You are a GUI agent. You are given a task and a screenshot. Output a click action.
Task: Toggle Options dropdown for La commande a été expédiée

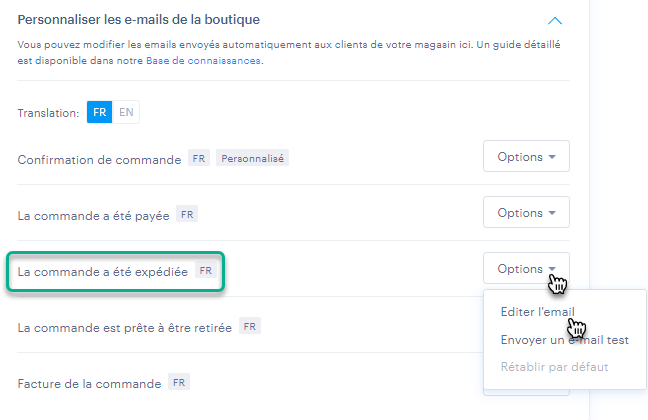pos(526,268)
